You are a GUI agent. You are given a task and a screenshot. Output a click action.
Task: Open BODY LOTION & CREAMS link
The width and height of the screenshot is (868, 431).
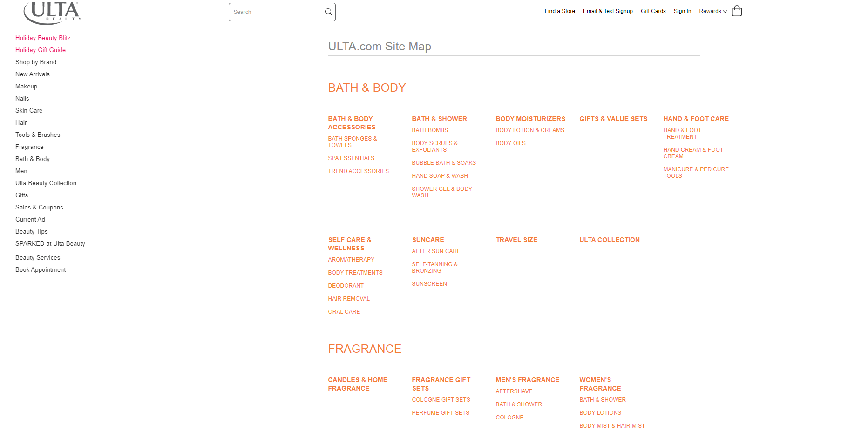click(x=530, y=130)
